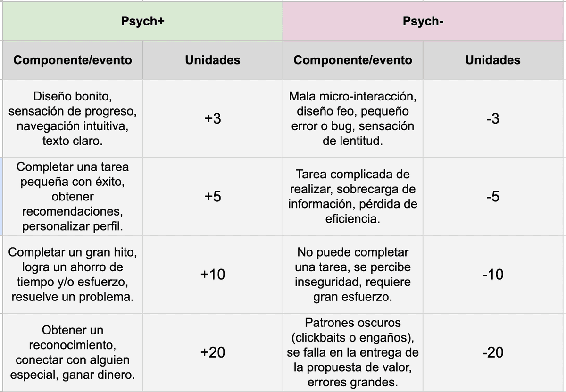Screen dimensions: 566x392
Task: Click the Componente/evento header under Psych-
Action: [353, 60]
